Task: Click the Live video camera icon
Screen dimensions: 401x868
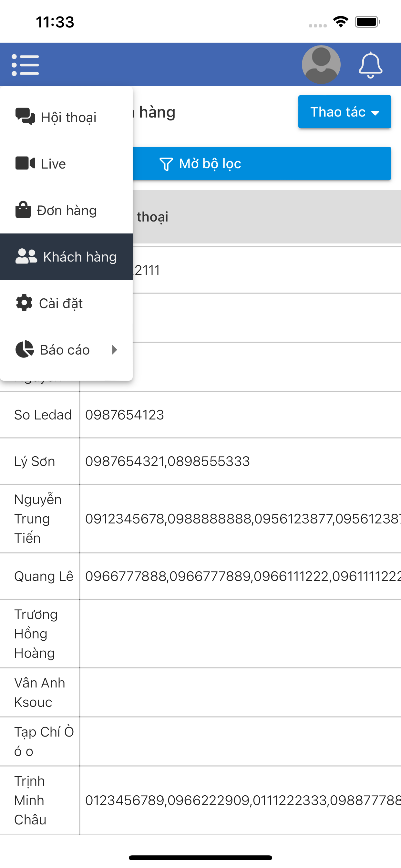Action: (25, 163)
